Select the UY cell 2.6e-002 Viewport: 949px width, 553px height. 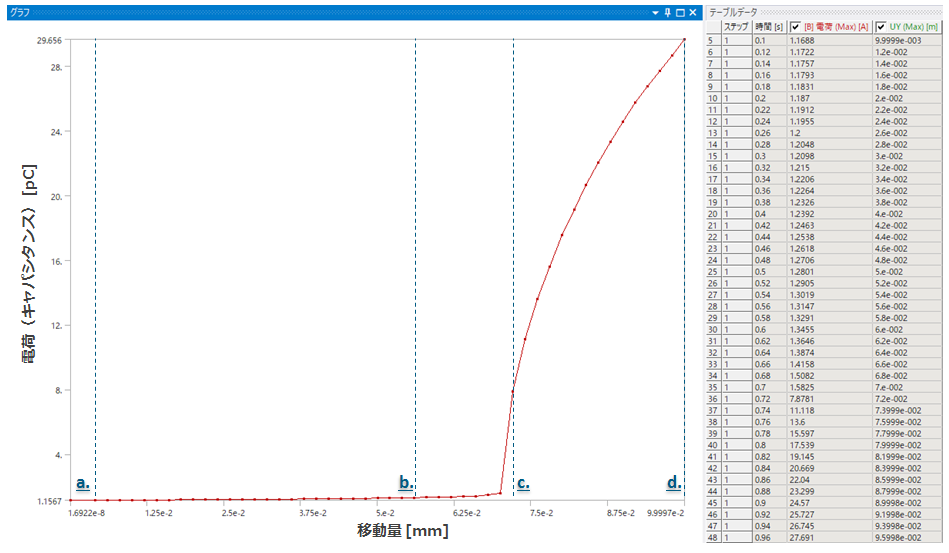[x=907, y=133]
